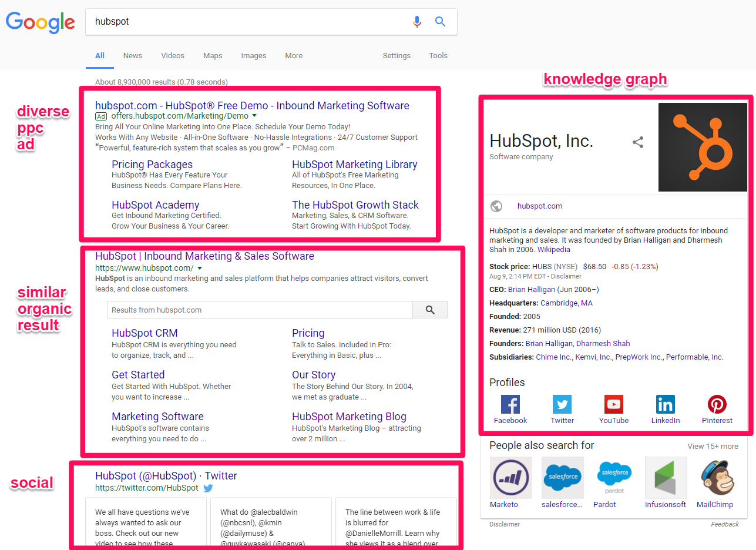Switch to the Maps tab

213,56
